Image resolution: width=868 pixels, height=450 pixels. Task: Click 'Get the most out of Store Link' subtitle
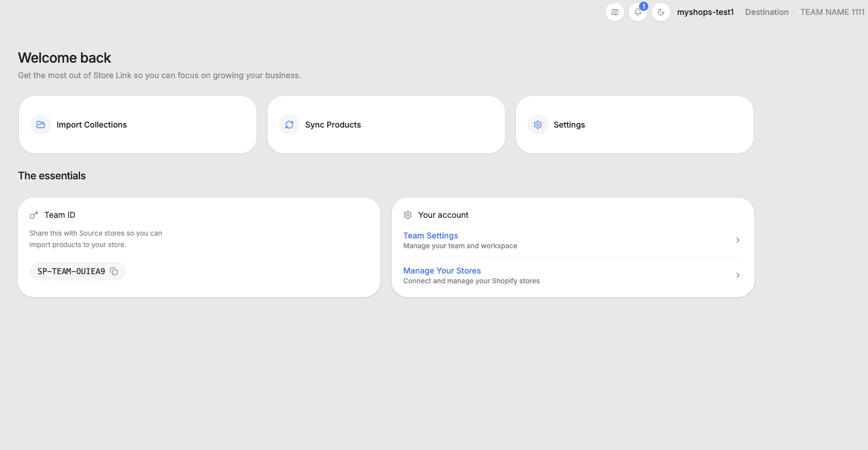click(x=159, y=75)
